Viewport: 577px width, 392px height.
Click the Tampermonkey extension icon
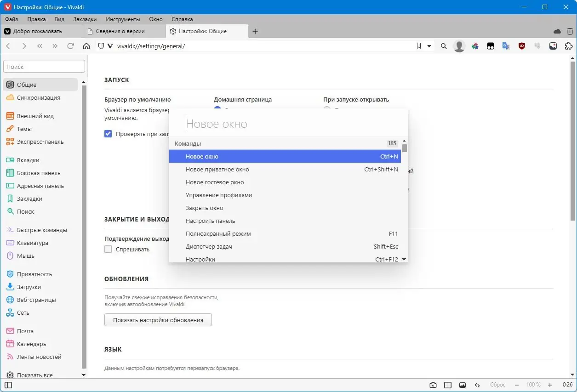491,46
